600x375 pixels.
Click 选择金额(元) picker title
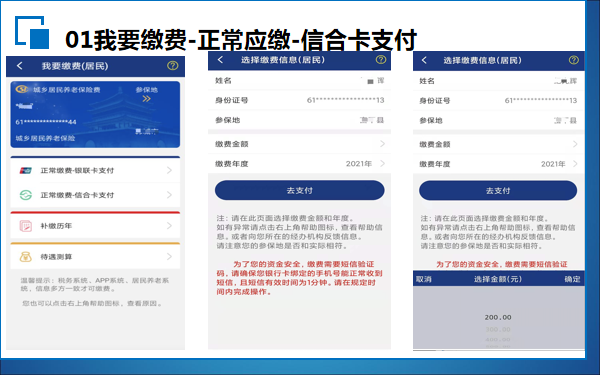[x=498, y=279]
